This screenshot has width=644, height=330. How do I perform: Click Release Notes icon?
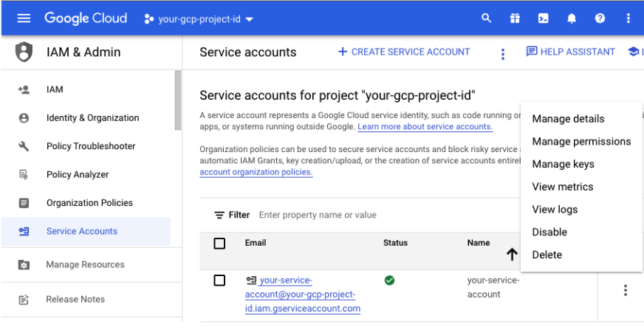click(24, 300)
